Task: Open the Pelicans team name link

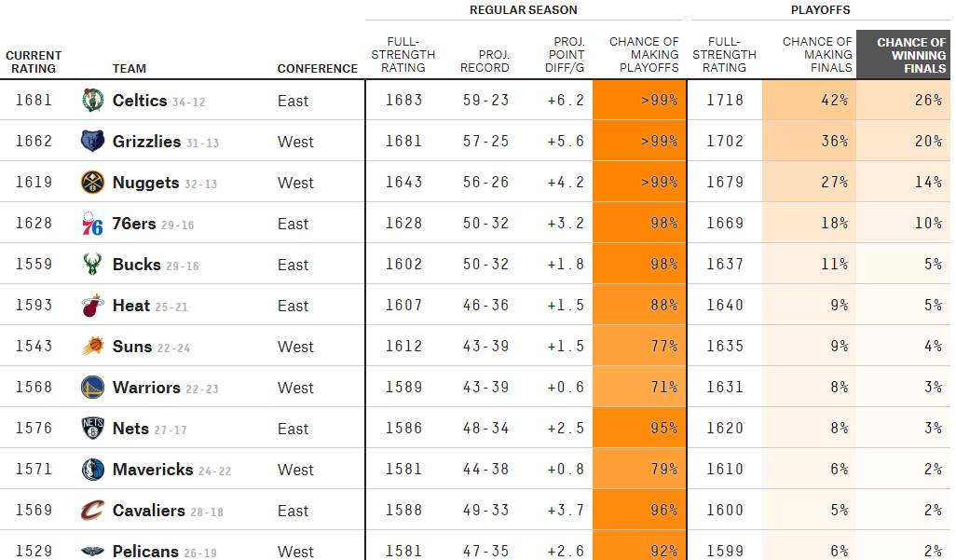Action: [145, 551]
